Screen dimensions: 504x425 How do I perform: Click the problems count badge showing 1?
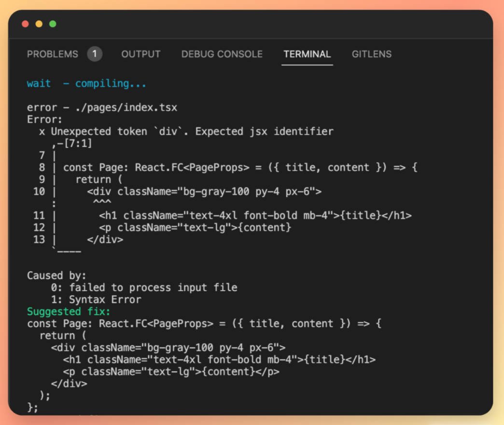95,54
